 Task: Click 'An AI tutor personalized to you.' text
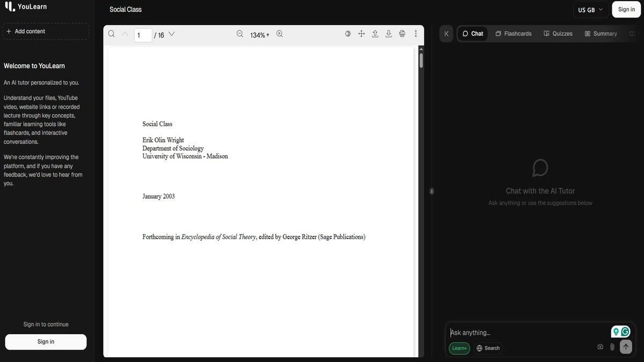41,83
